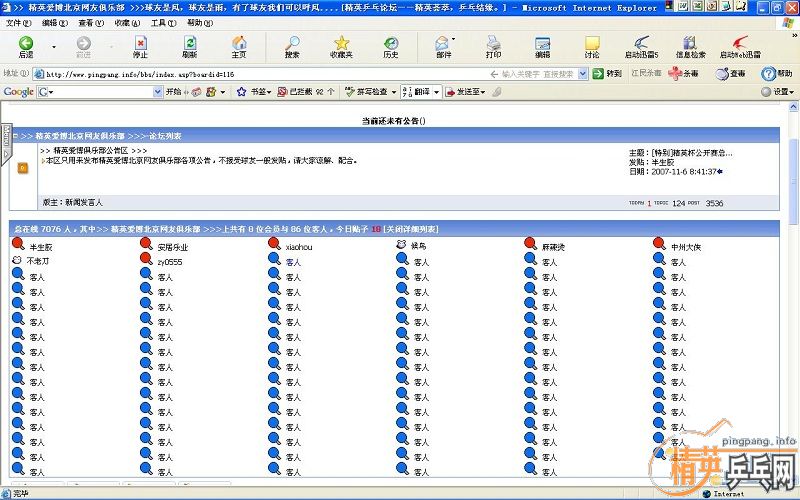Open the 文件(F) menu
The height and width of the screenshot is (500, 800).
[18, 23]
